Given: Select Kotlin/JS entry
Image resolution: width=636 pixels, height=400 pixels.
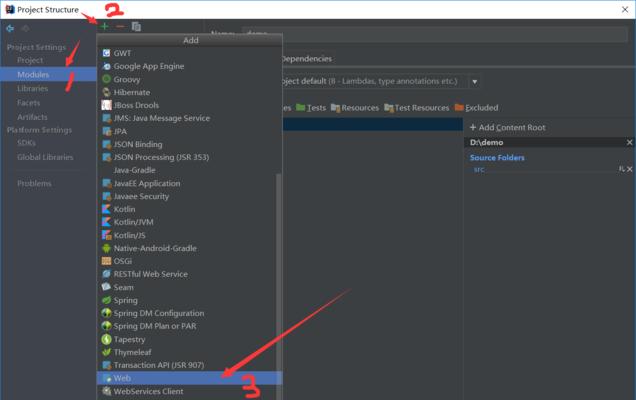Looking at the screenshot, I should pos(187,235).
